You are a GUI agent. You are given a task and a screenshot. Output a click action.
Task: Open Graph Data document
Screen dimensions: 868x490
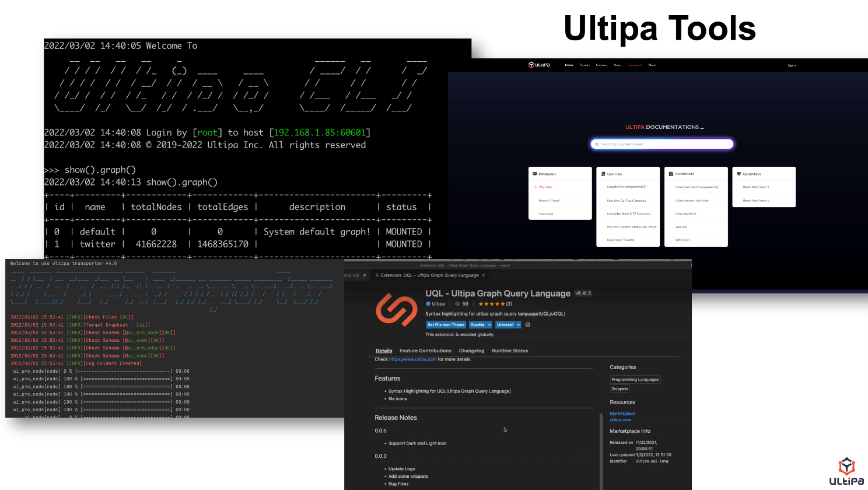pyautogui.click(x=546, y=214)
